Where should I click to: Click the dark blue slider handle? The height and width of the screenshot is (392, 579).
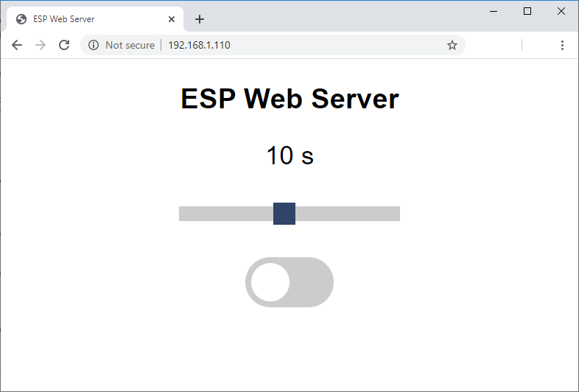284,214
